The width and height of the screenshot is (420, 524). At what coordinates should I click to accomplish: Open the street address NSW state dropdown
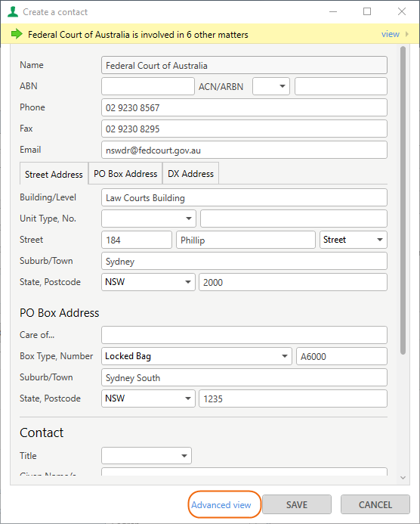pyautogui.click(x=148, y=282)
